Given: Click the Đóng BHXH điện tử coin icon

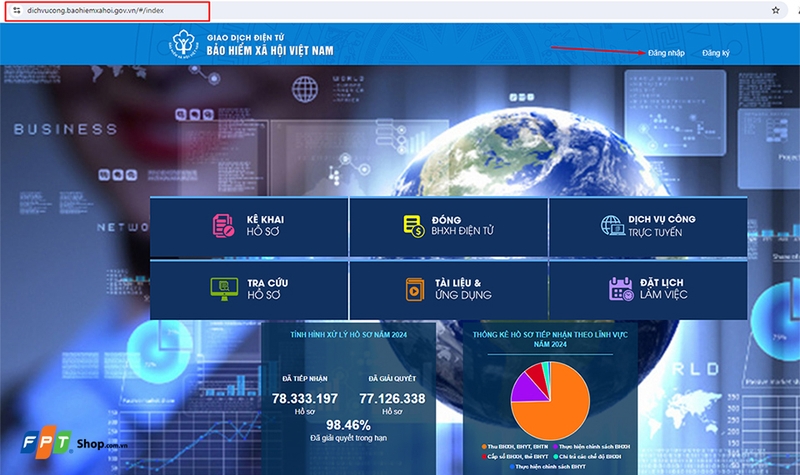Looking at the screenshot, I should pyautogui.click(x=414, y=226).
